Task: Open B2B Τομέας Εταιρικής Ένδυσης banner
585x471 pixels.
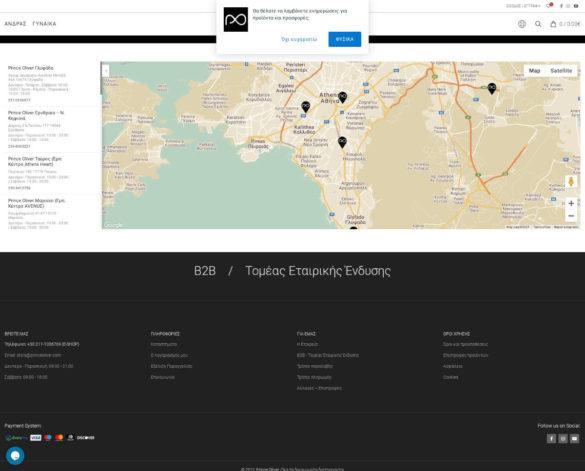Action: coord(292,271)
